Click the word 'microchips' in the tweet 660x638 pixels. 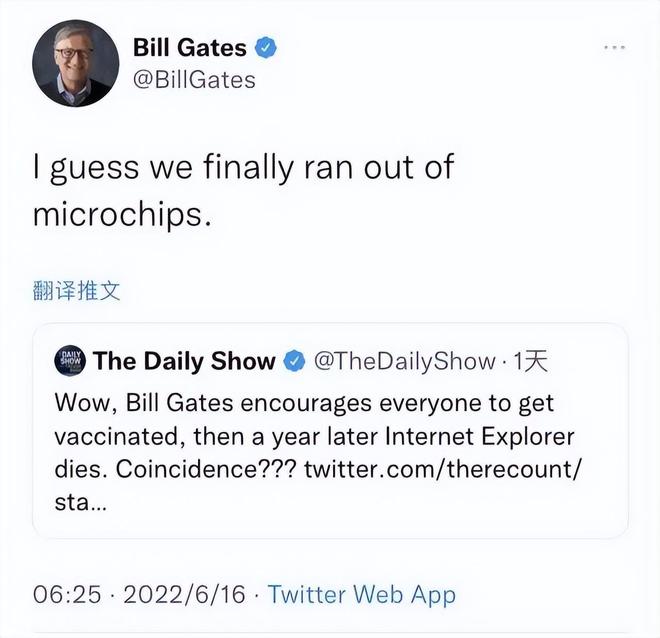[x=118, y=214]
